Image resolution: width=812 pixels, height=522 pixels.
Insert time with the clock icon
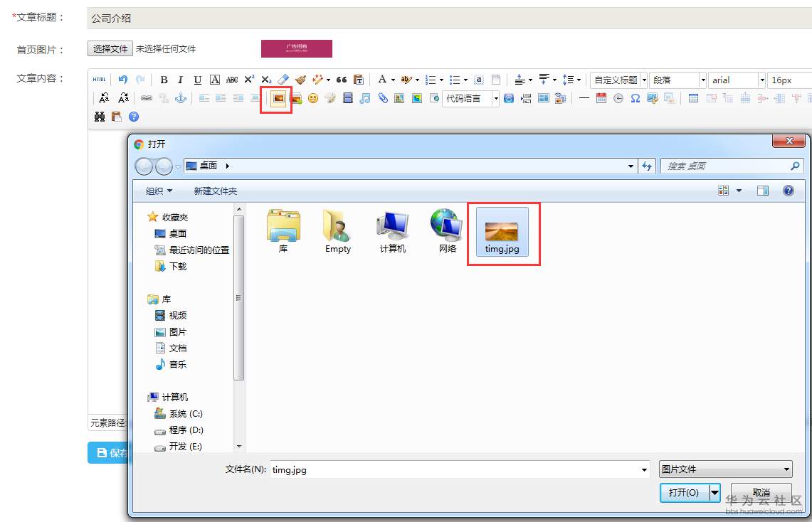click(x=618, y=98)
